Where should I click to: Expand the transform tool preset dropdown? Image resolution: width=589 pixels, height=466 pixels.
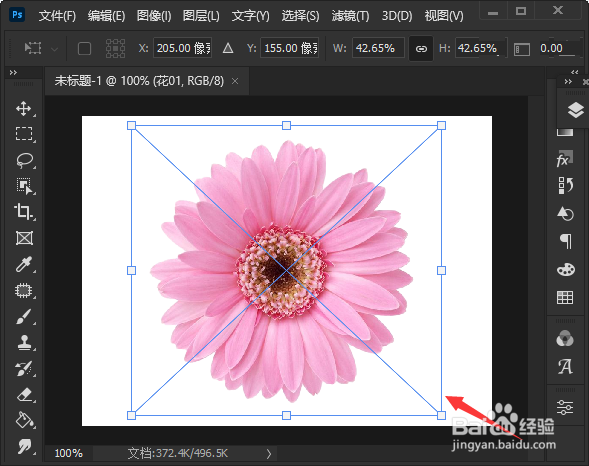(x=55, y=49)
